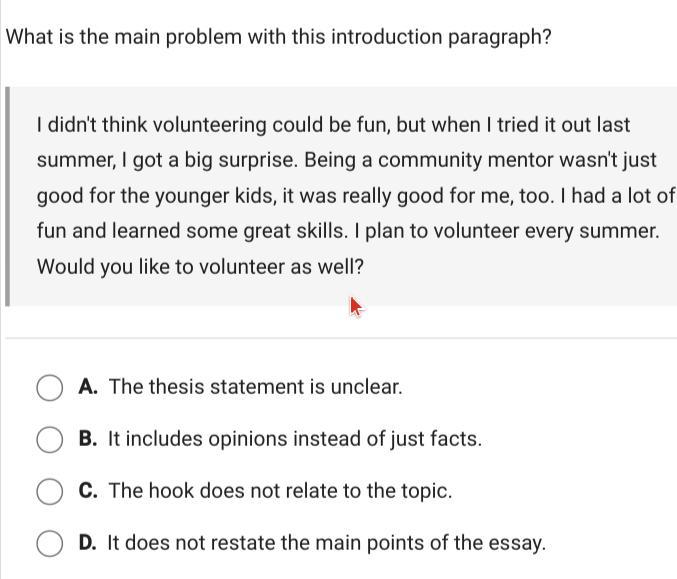Screen dimensions: 677x579
Task: Select the radio button for option D
Action: tap(50, 543)
